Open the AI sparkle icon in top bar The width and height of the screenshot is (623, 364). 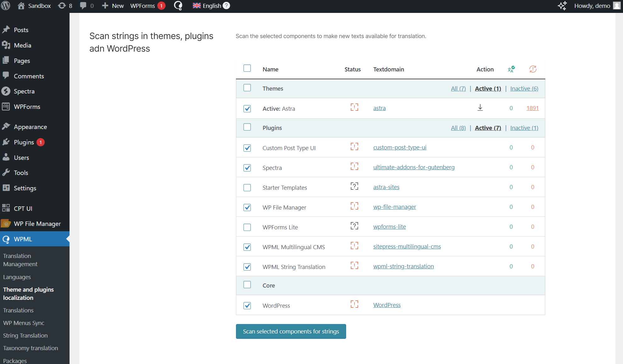(x=562, y=6)
